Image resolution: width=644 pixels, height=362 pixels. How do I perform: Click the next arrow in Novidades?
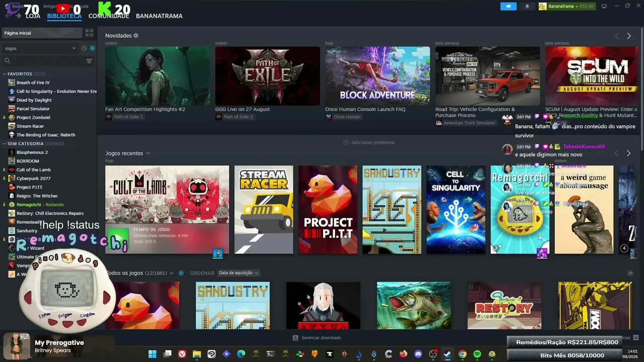click(x=629, y=36)
